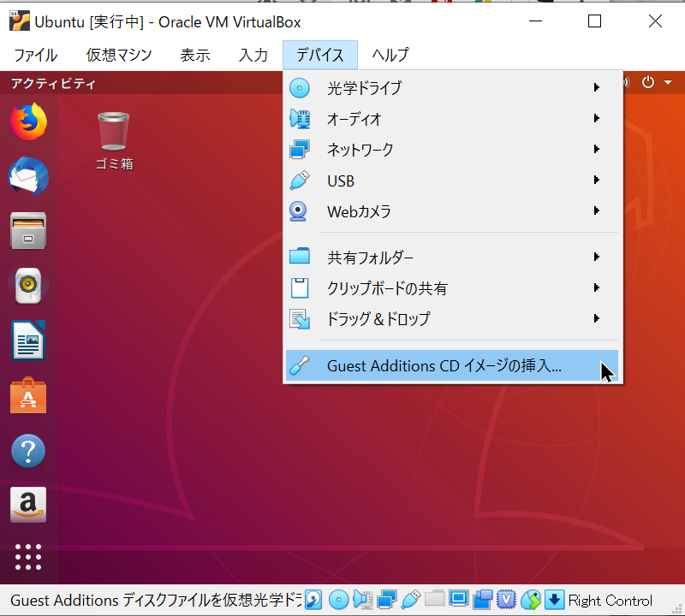Click the display monitor status bar icon

click(x=459, y=599)
